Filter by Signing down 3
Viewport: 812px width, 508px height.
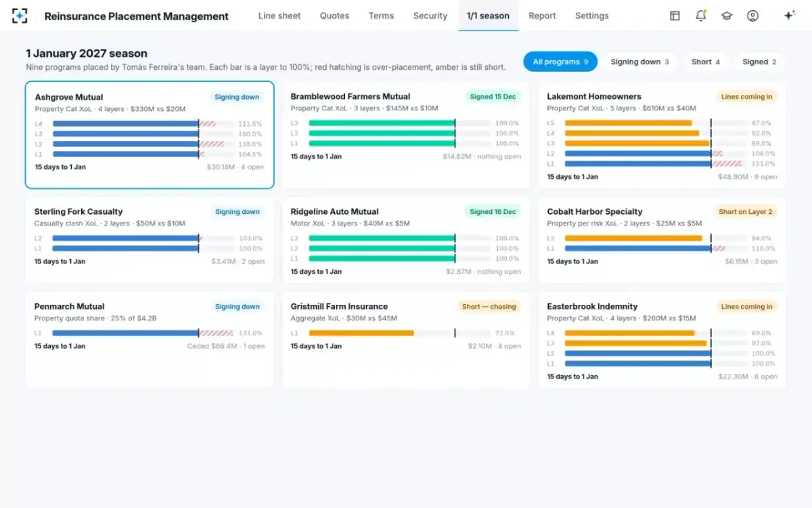tap(639, 62)
